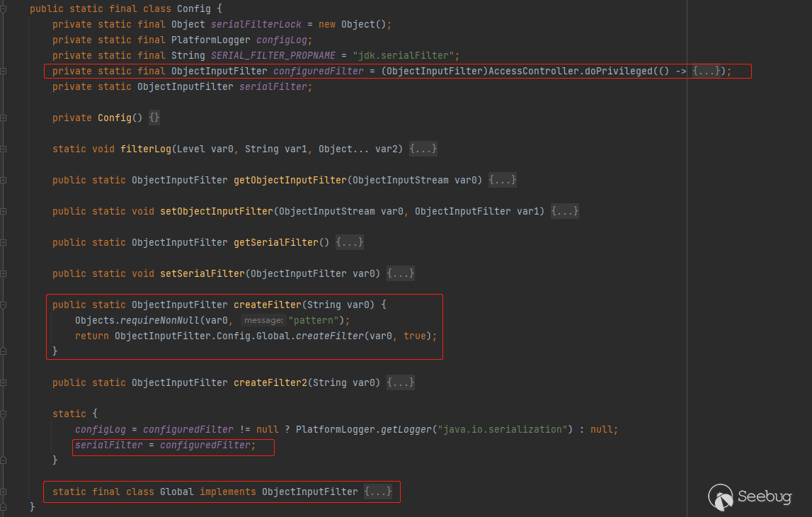812x517 pixels.
Task: Click serialFilter in the static block assignment
Action: click(109, 445)
